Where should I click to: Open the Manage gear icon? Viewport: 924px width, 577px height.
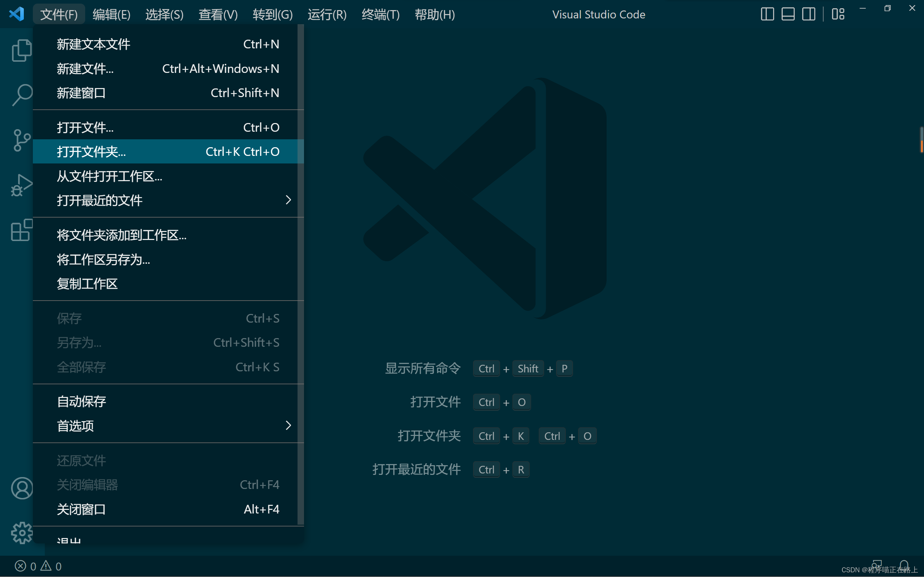click(22, 533)
